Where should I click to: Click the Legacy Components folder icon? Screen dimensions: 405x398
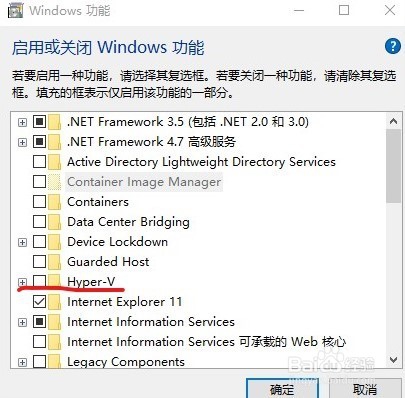(x=54, y=361)
